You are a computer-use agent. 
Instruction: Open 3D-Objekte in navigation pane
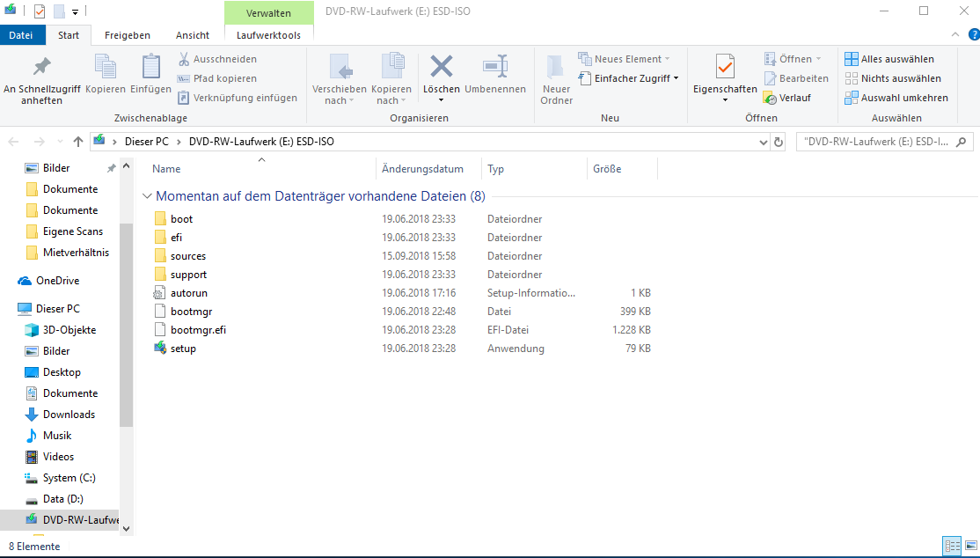tap(69, 330)
